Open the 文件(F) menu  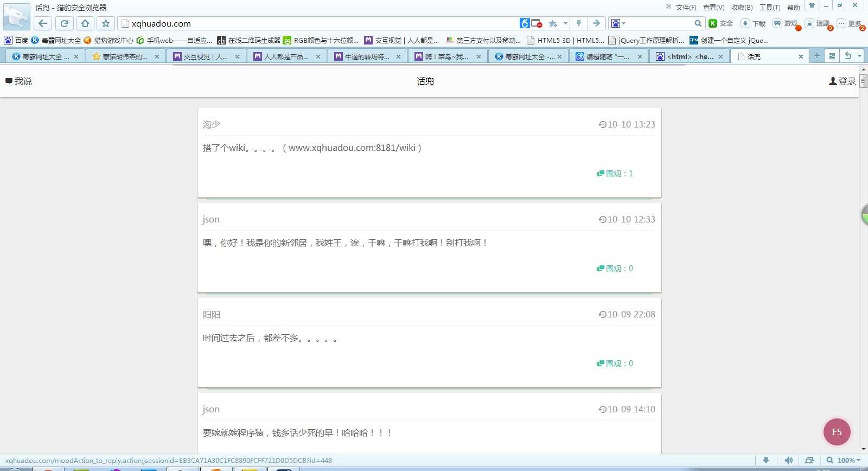pos(686,8)
